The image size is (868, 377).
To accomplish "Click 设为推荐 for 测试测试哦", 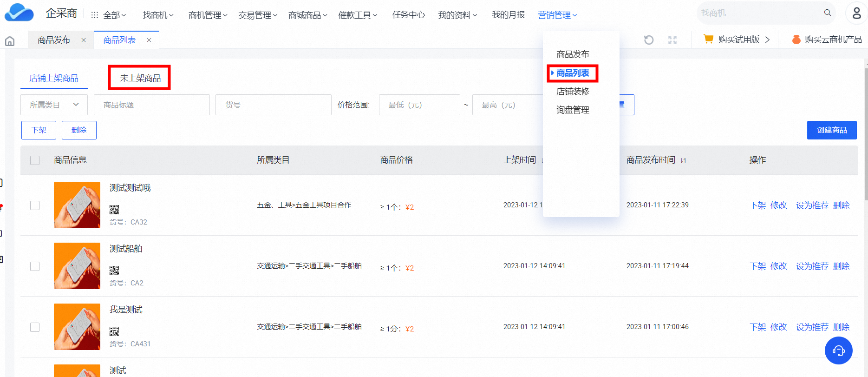I will 812,205.
